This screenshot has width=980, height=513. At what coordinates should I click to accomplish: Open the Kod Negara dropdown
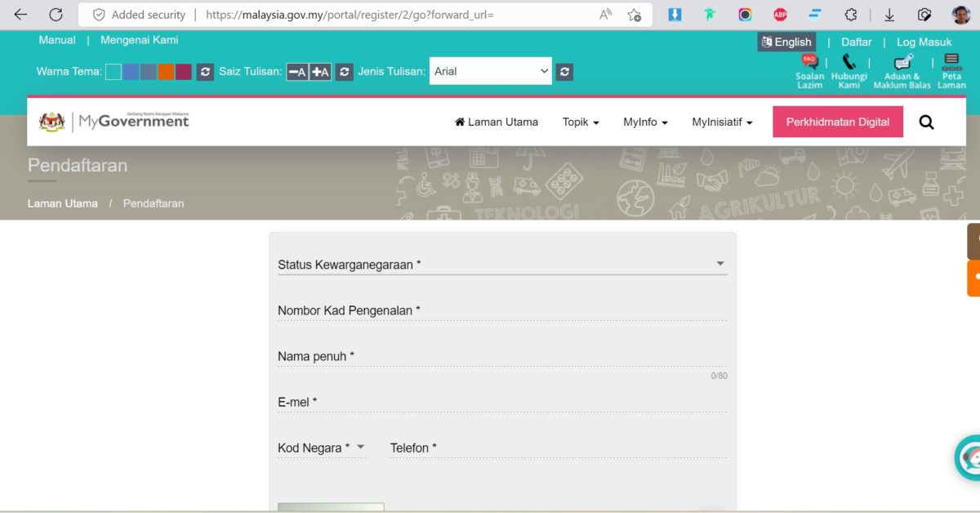click(322, 448)
